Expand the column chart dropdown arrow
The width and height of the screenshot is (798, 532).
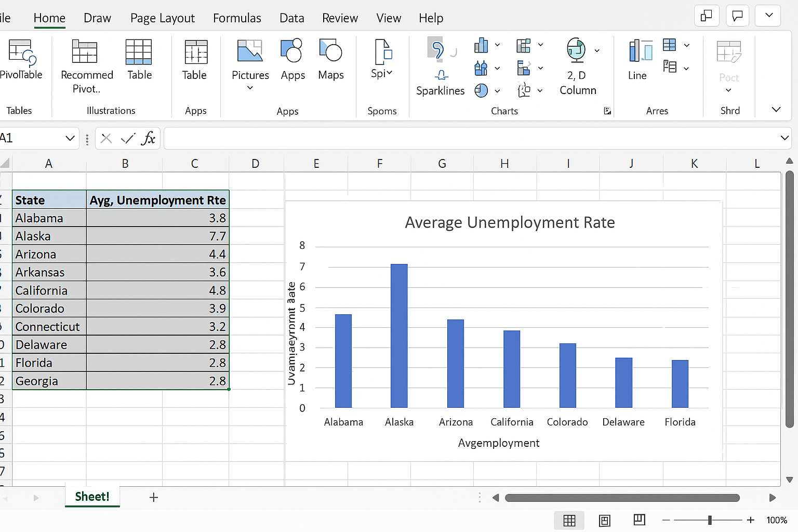click(497, 45)
